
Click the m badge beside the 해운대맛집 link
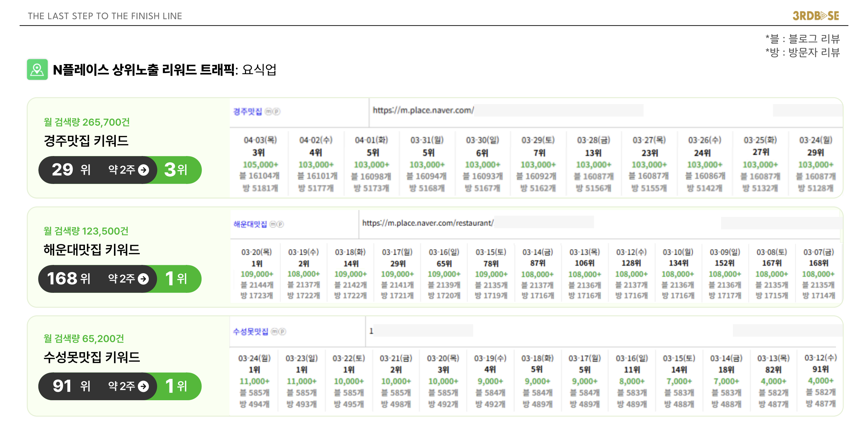(273, 224)
